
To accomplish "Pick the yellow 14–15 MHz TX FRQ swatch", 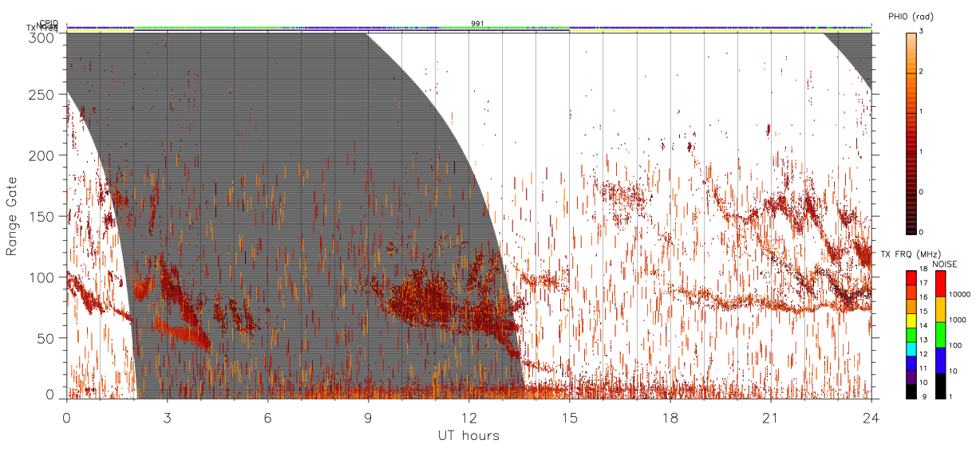I will tap(911, 319).
